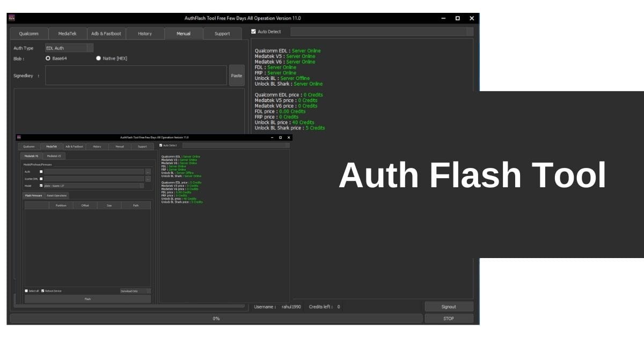Open the Flash Firmware tab
This screenshot has height=338, width=644.
coord(33,196)
